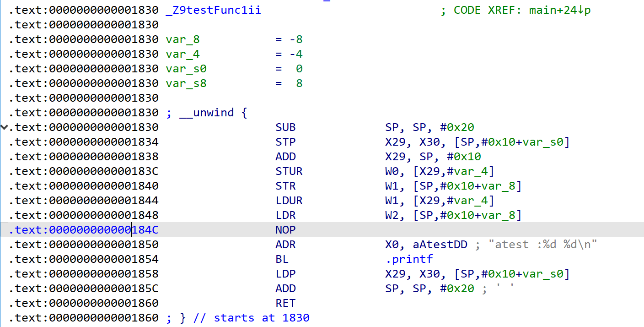This screenshot has width=644, height=327.
Task: Click operand 'W0, [X29,#var_4]'
Action: click(440, 171)
